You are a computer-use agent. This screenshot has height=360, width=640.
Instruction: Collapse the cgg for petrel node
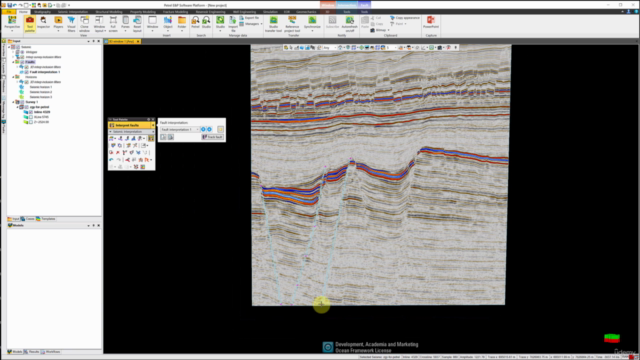(x=18, y=107)
